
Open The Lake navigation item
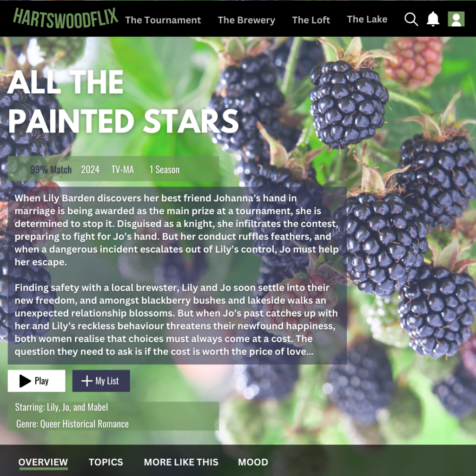pyautogui.click(x=367, y=20)
